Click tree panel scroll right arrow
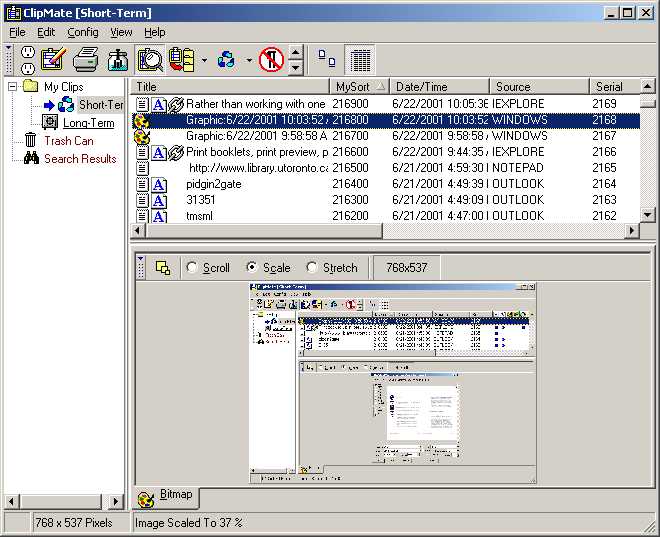Viewport: 660px width, 537px height. [x=115, y=501]
